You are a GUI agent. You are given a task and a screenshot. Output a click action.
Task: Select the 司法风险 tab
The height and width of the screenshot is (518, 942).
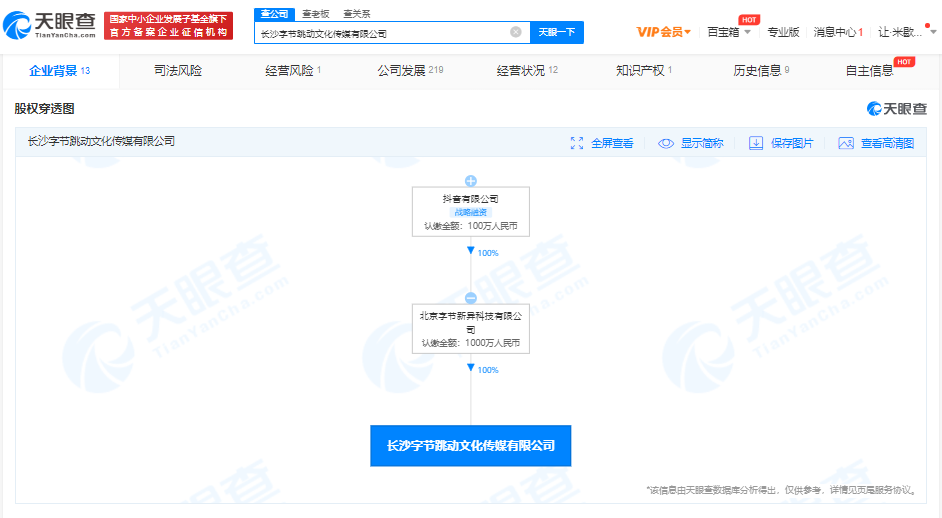point(178,71)
